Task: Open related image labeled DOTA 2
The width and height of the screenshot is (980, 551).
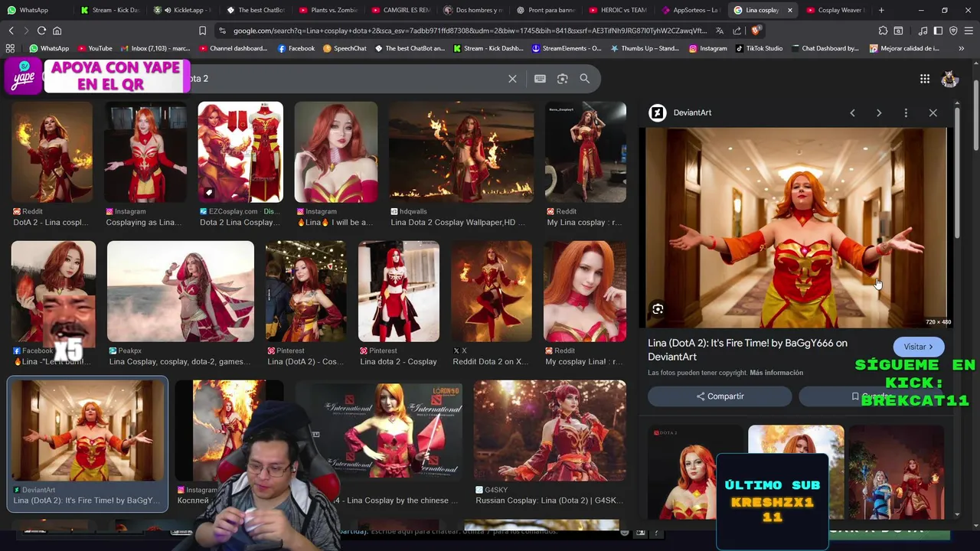Action: 696,472
